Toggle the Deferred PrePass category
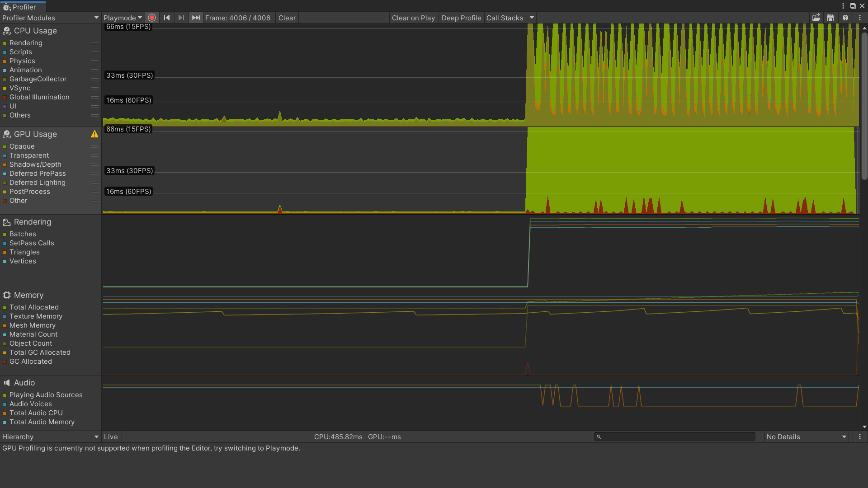868x488 pixels. (x=38, y=174)
